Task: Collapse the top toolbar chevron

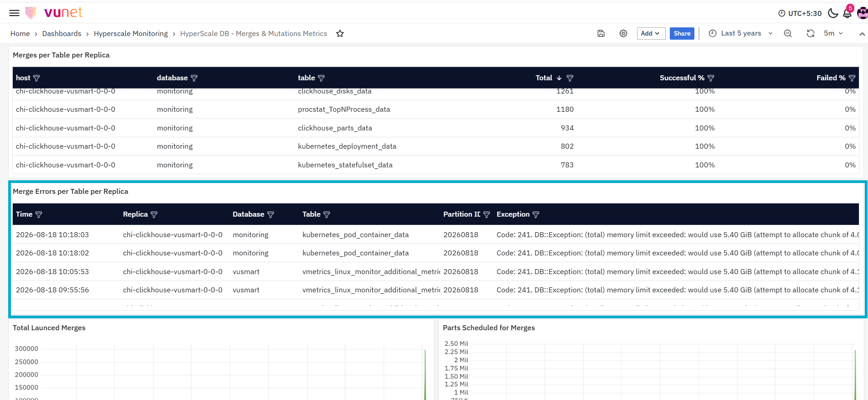Action: [x=862, y=34]
